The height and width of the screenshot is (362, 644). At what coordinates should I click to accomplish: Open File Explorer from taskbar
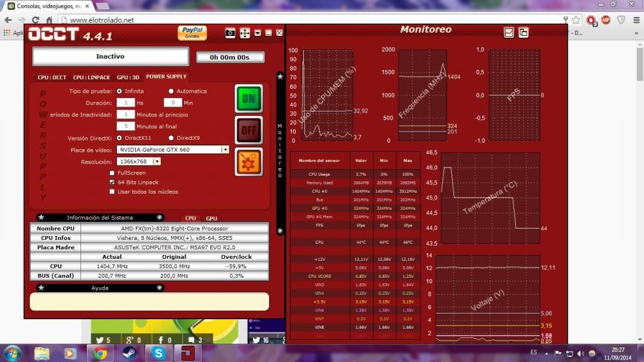(x=42, y=353)
